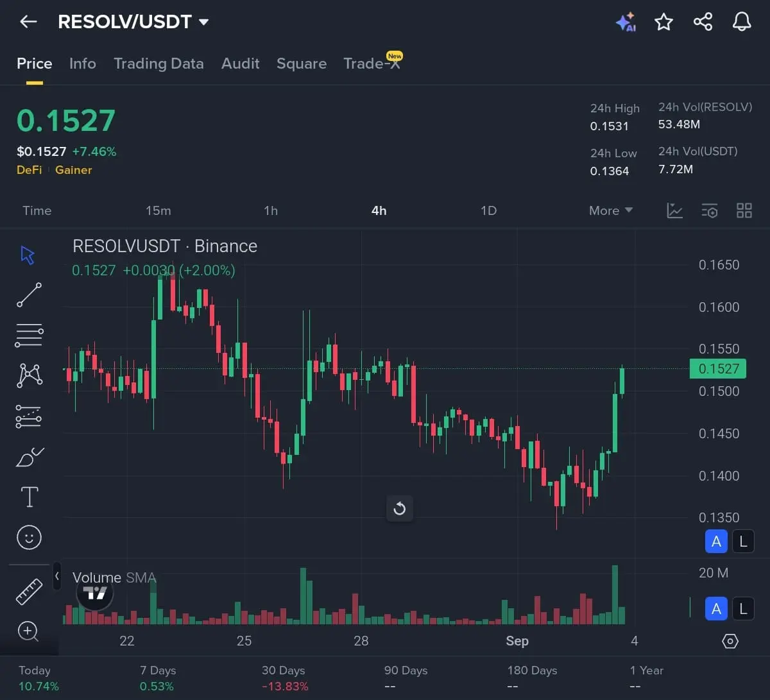Click the TradingView logo icon
770x700 pixels.
95,593
